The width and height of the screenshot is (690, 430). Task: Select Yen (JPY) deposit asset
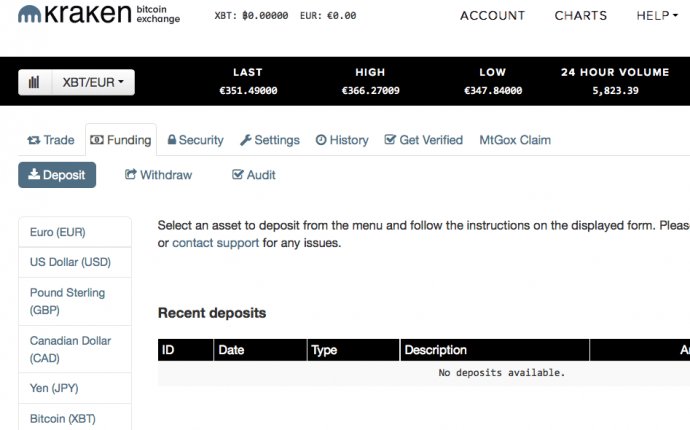[x=75, y=388]
